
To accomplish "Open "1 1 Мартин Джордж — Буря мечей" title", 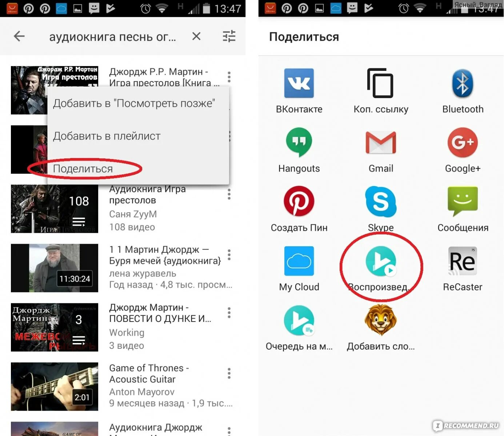I will [x=165, y=255].
